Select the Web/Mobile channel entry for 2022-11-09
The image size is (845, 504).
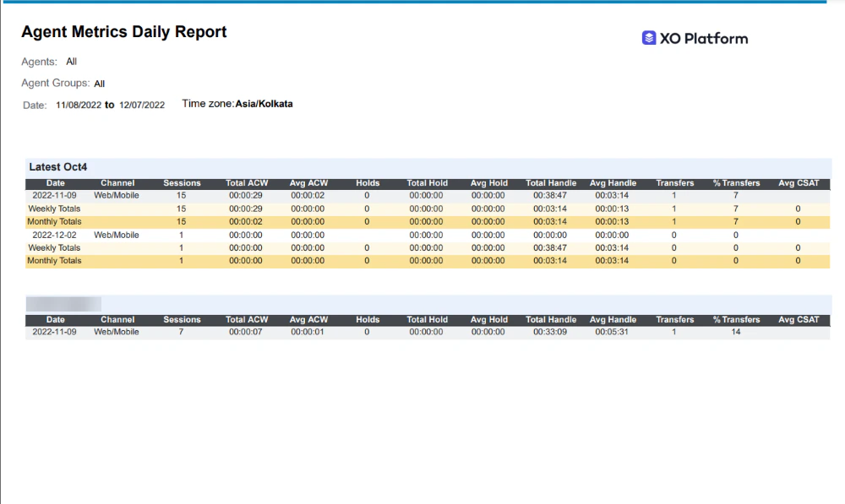pos(117,195)
